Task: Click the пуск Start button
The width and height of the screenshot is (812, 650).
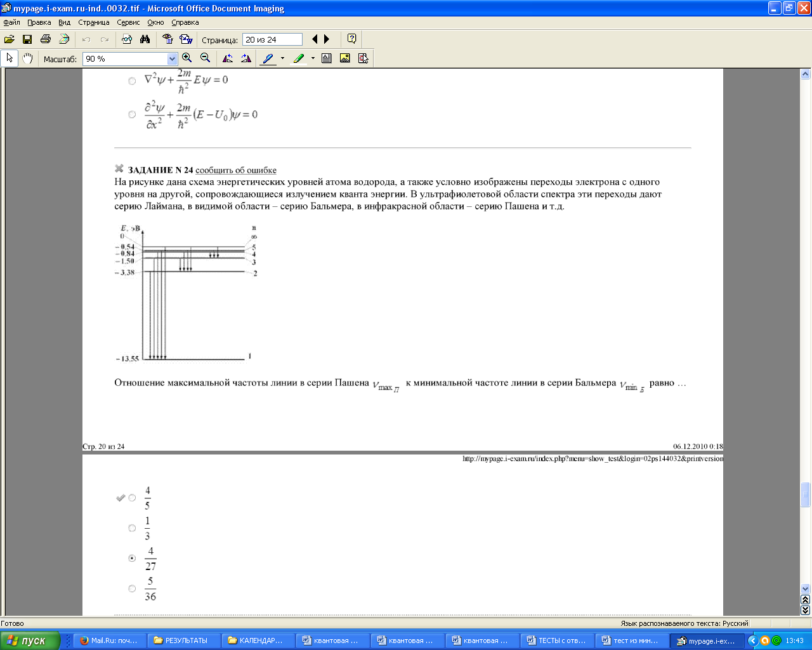Action: click(x=30, y=640)
